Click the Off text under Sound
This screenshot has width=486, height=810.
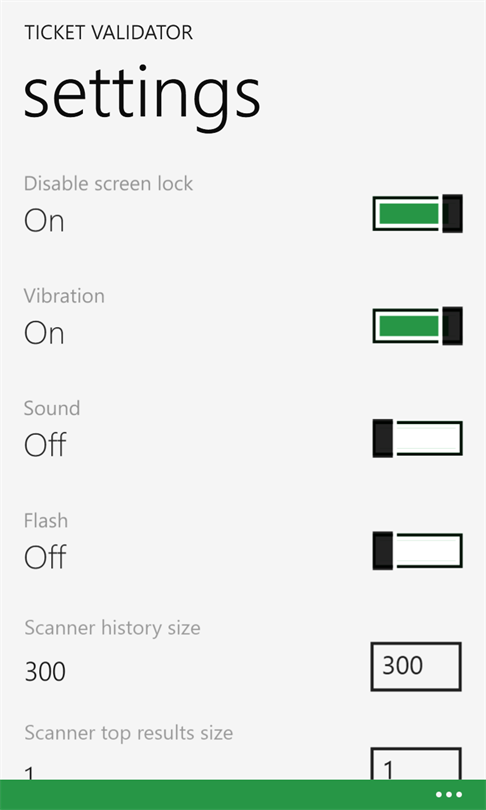[x=45, y=445]
